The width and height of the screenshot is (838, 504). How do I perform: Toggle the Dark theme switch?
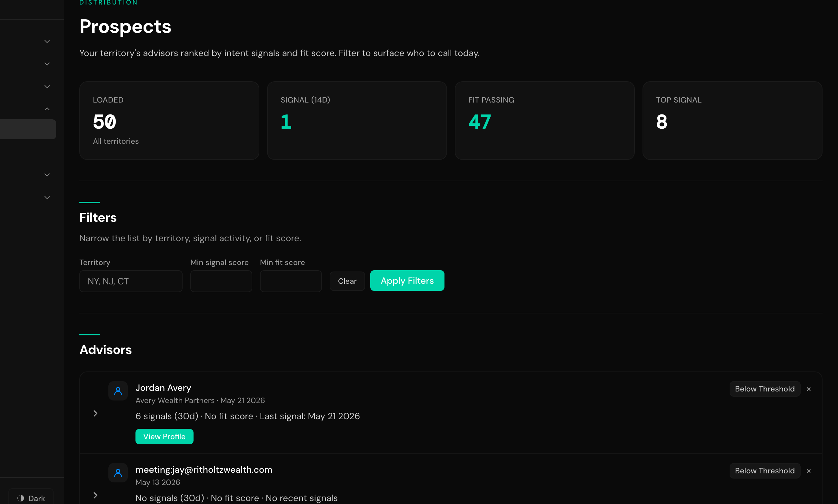pyautogui.click(x=31, y=498)
